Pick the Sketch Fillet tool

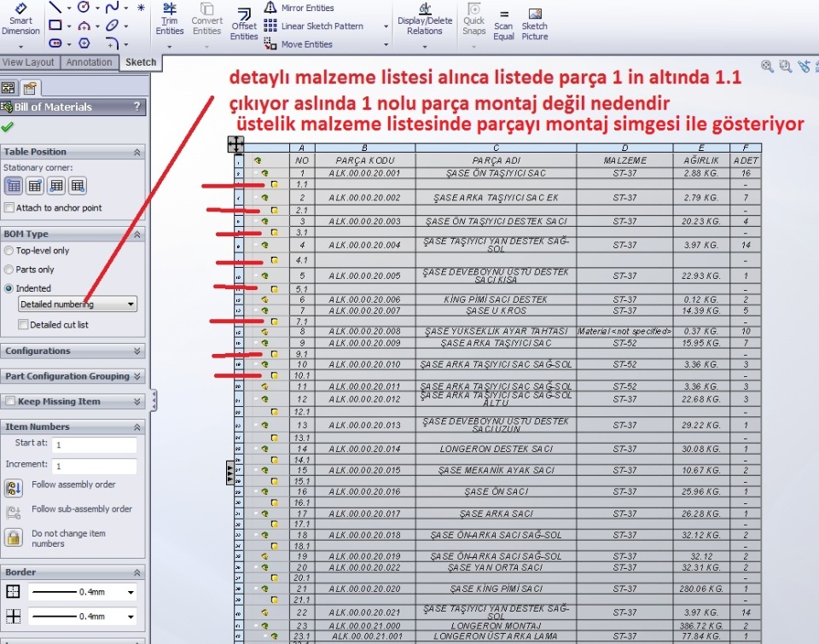pyautogui.click(x=113, y=44)
